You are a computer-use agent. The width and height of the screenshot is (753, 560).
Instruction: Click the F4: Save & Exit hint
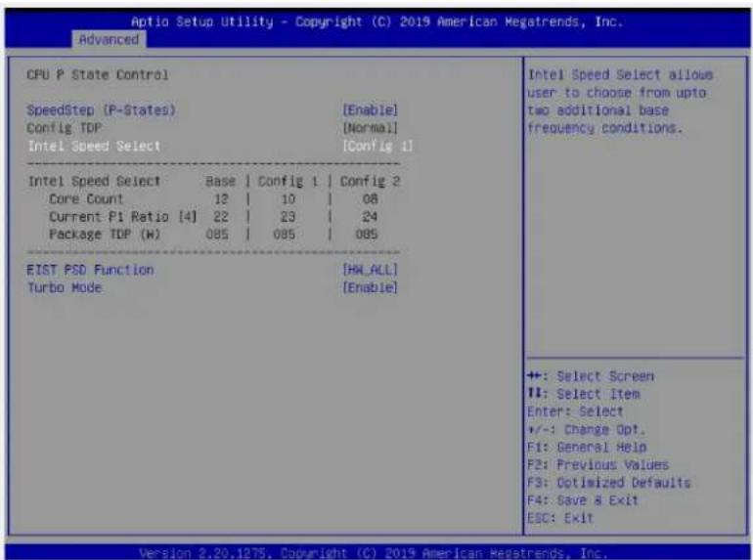pyautogui.click(x=583, y=500)
